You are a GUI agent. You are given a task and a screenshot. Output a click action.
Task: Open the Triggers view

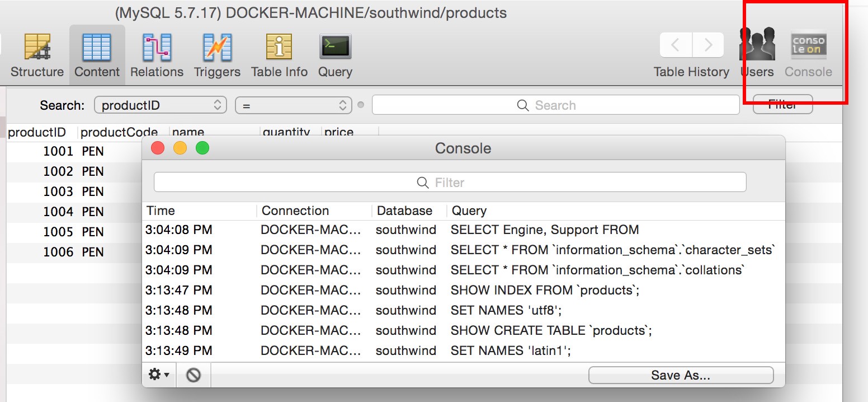pos(217,55)
